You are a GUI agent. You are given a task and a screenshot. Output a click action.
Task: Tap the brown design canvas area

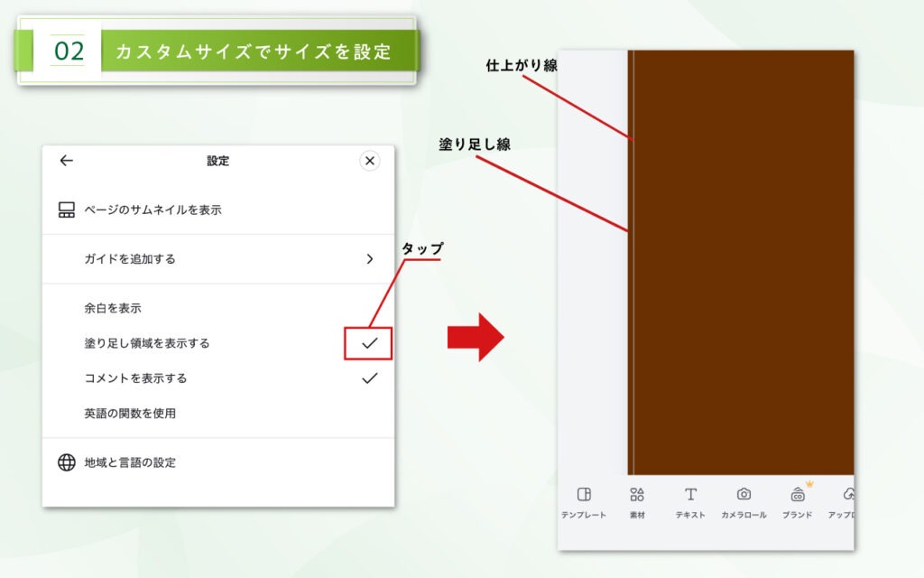click(x=749, y=271)
